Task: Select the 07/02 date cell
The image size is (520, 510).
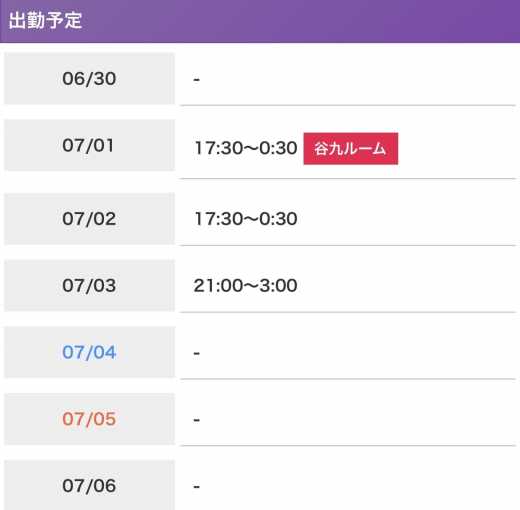Action: tap(89, 219)
